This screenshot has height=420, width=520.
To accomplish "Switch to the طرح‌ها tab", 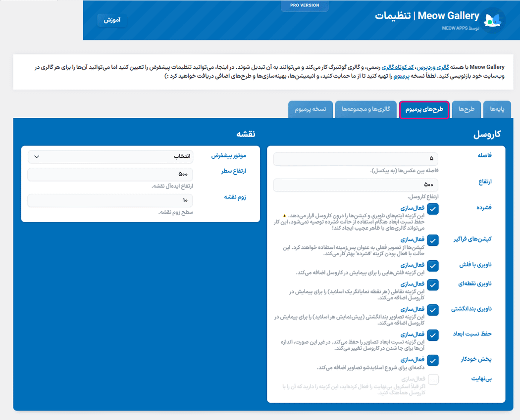I will coord(466,109).
